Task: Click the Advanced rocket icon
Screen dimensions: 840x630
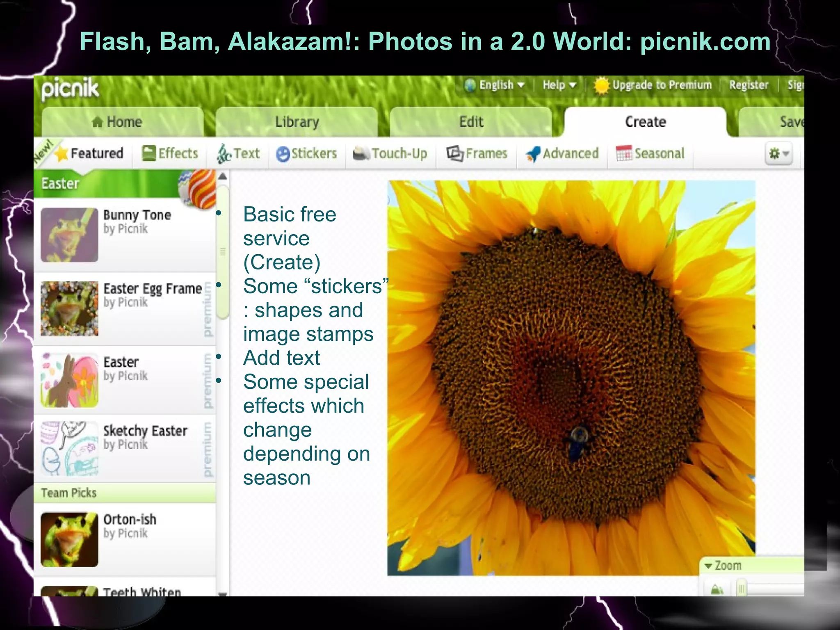Action: [x=533, y=154]
